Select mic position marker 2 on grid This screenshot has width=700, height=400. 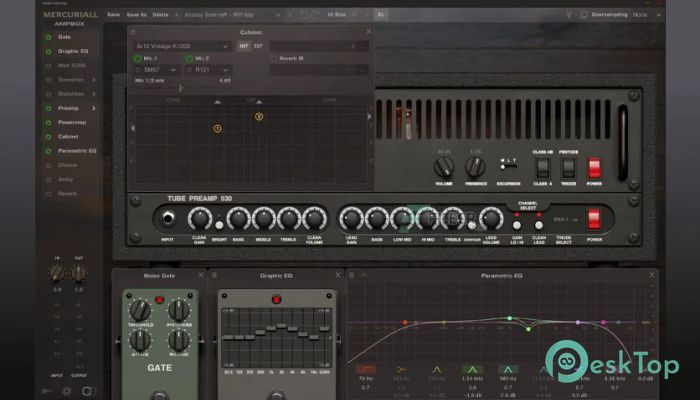tap(259, 117)
